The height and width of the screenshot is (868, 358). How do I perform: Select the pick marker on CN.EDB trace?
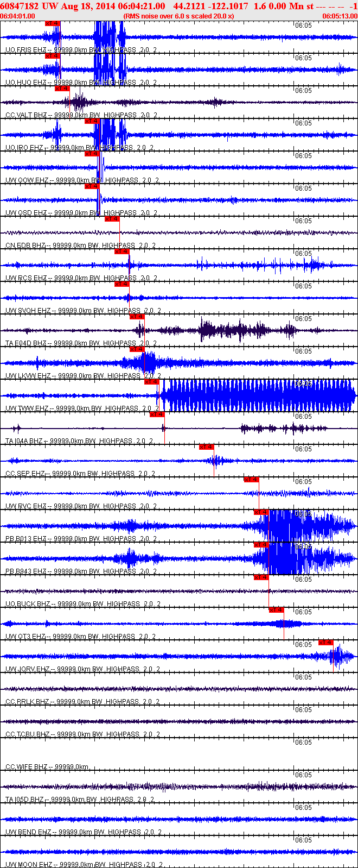point(112,219)
